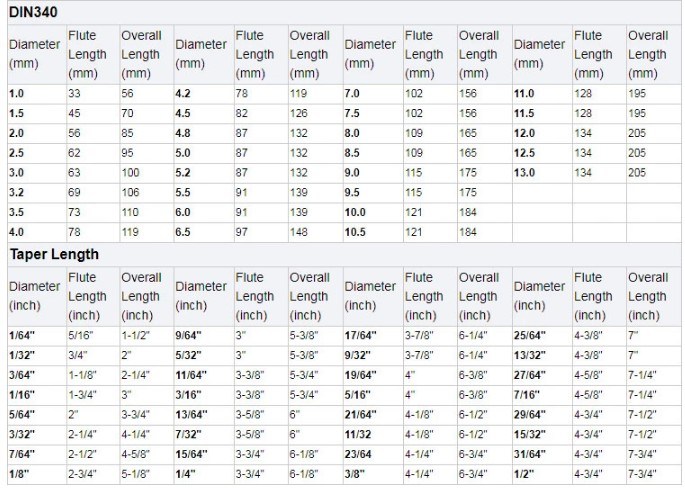The image size is (685, 489).
Task: Select the 1/2" diameter cell
Action: tap(522, 473)
